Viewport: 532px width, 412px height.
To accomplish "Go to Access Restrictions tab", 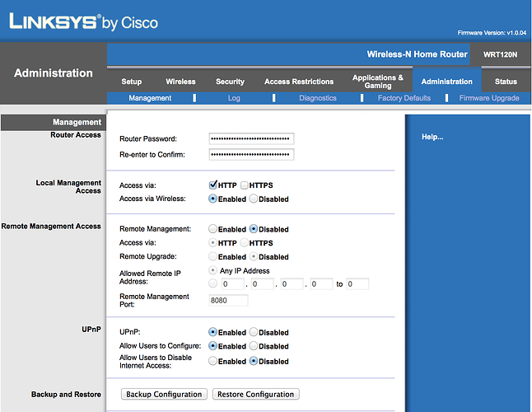I will (x=299, y=82).
